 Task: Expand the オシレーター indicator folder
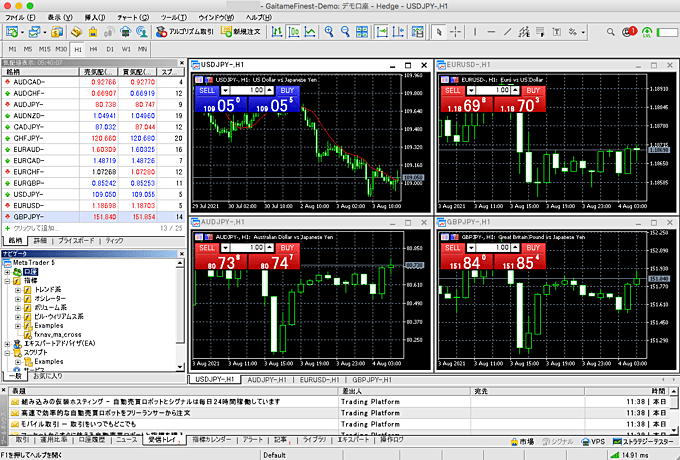point(18,299)
